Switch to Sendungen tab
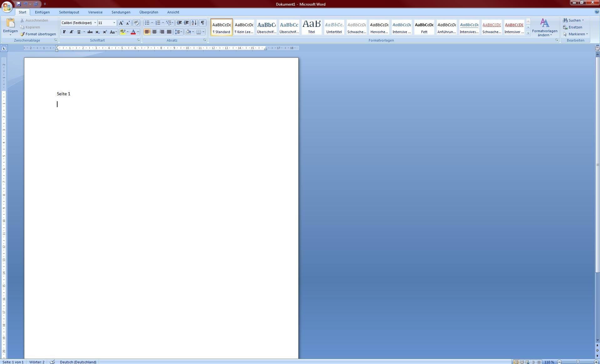 [x=121, y=12]
